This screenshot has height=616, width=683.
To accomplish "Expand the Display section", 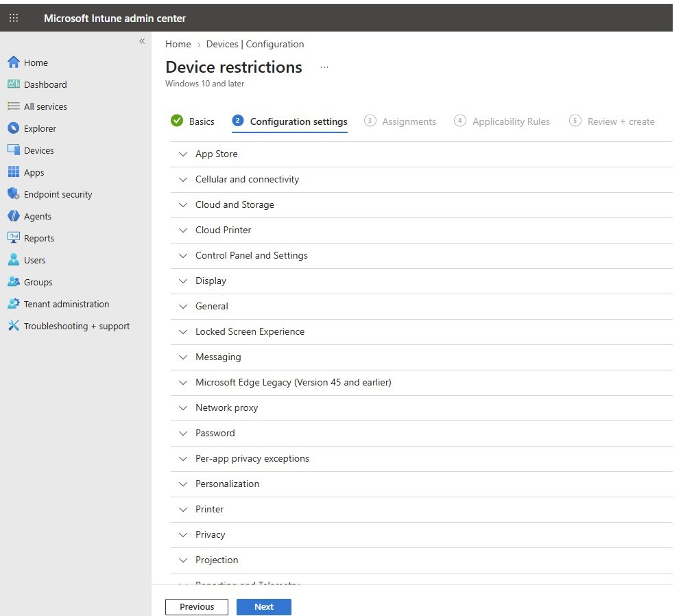I will pos(421,281).
